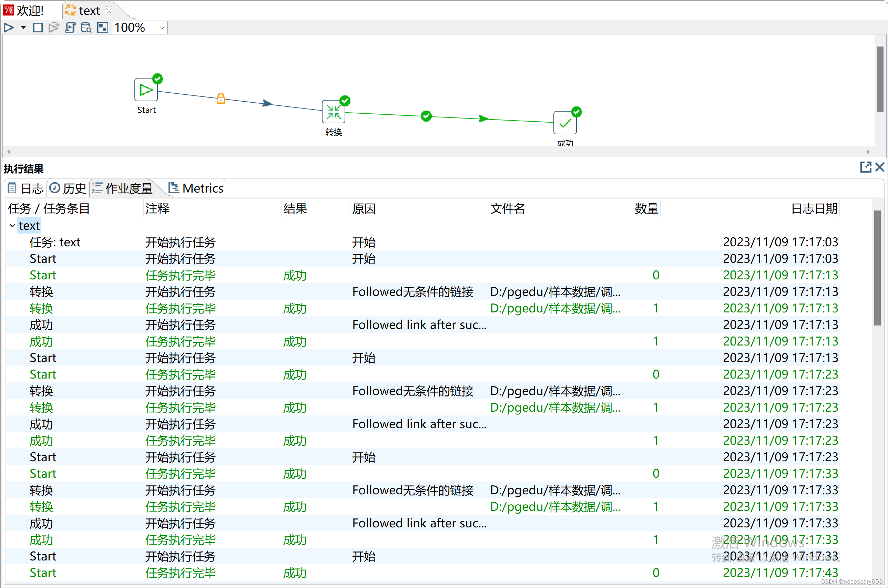
Task: Open the 100% zoom level dropdown
Action: pyautogui.click(x=162, y=27)
